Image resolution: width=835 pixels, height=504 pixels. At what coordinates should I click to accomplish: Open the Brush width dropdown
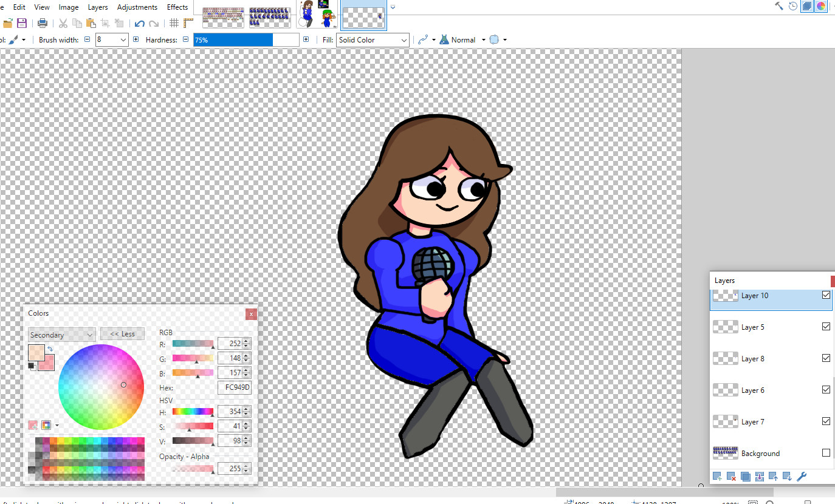[123, 39]
